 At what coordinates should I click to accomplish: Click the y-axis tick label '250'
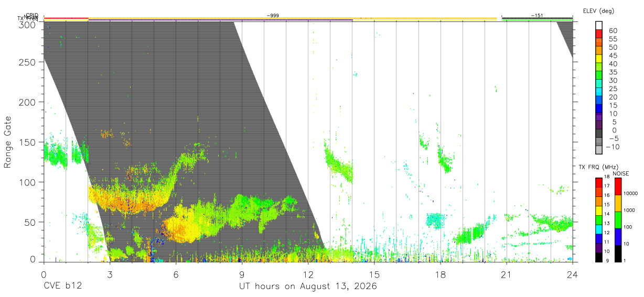[x=27, y=62]
